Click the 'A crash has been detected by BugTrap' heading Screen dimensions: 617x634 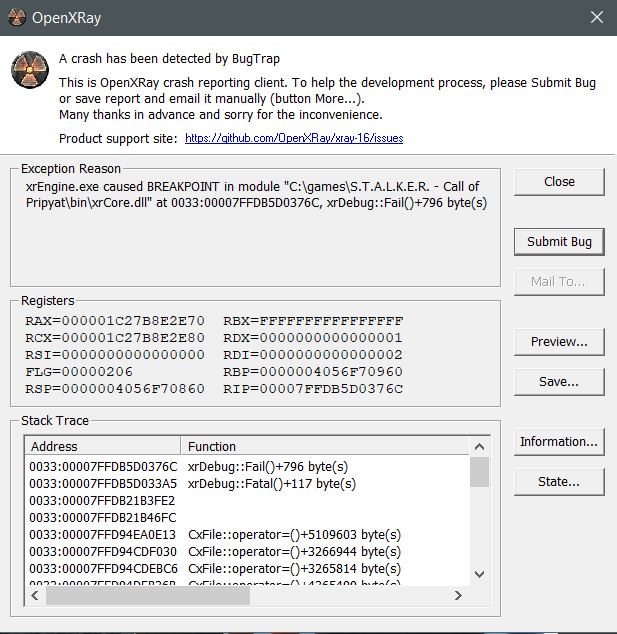click(169, 59)
